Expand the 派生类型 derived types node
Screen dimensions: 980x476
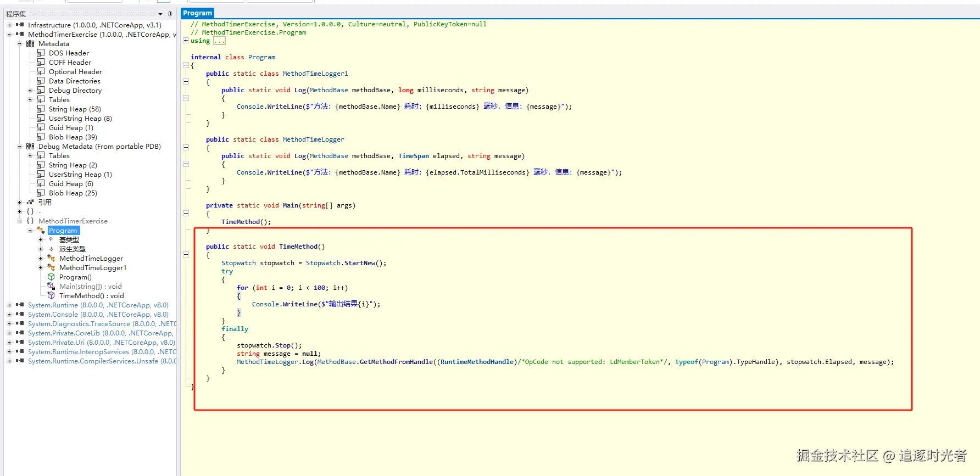click(x=40, y=249)
